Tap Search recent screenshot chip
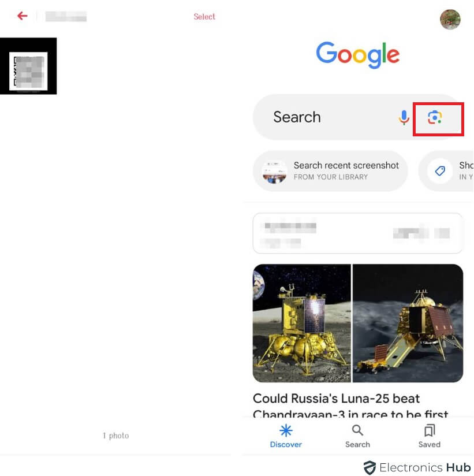 click(x=330, y=171)
